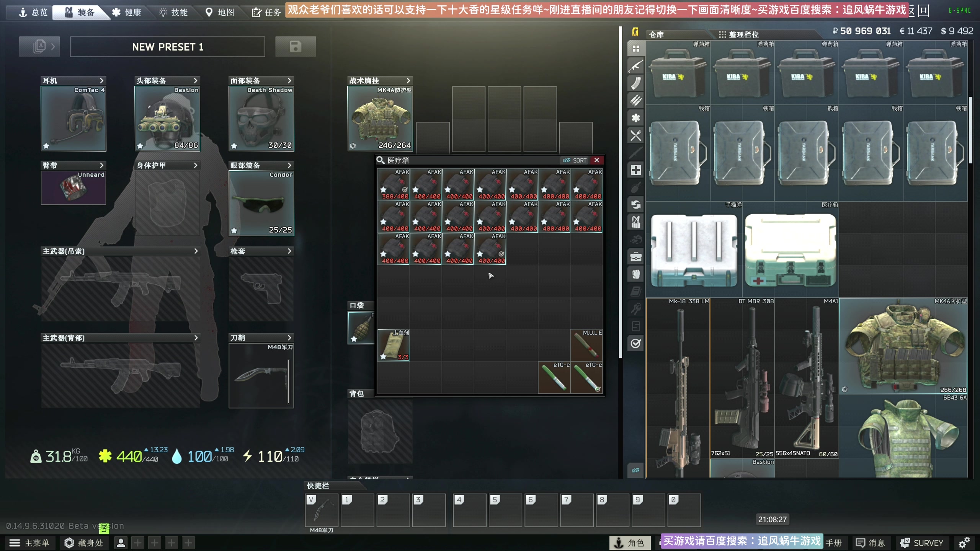The height and width of the screenshot is (551, 980).
Task: Filter stash by body armor icon
Action: (x=636, y=274)
